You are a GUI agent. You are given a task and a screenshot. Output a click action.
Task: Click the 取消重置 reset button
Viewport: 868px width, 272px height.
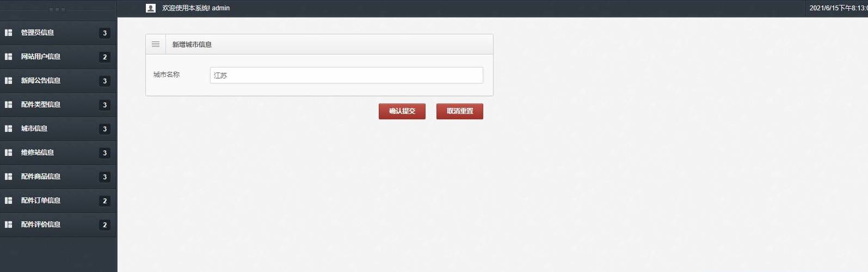[460, 111]
